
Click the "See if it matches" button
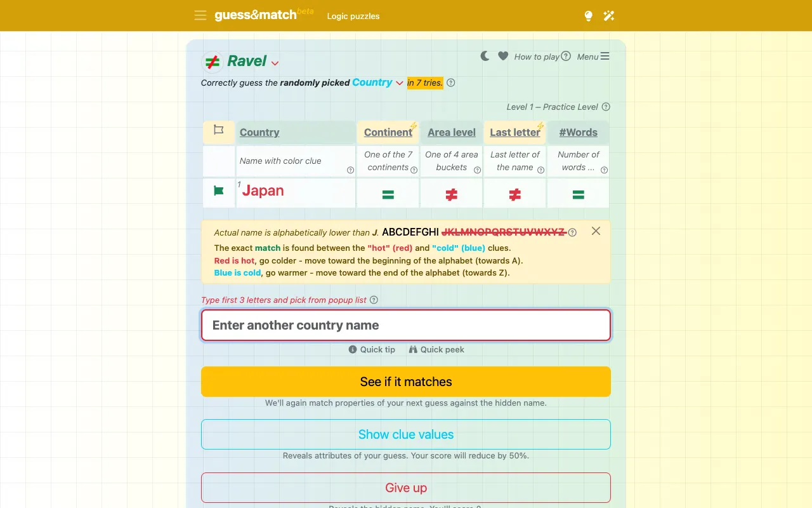click(x=406, y=382)
